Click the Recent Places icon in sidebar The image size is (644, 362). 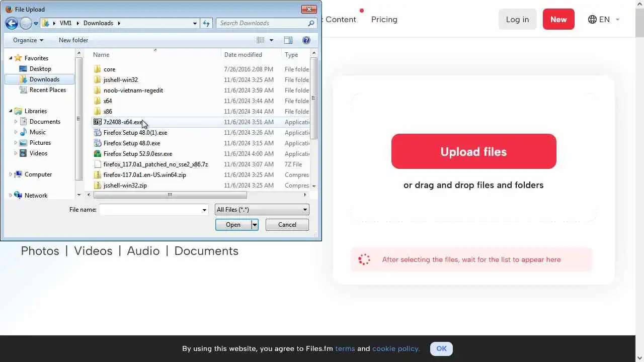point(23,90)
